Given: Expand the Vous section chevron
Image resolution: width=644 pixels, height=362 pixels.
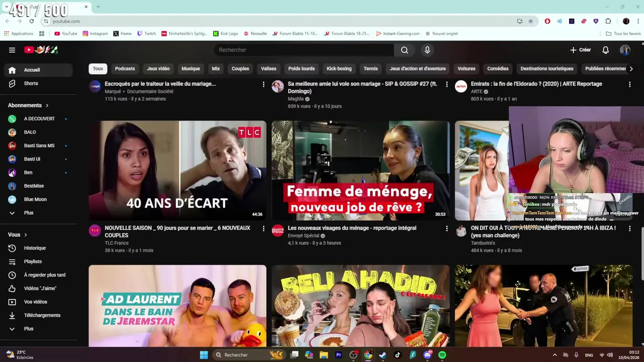Looking at the screenshot, I should pyautogui.click(x=26, y=235).
